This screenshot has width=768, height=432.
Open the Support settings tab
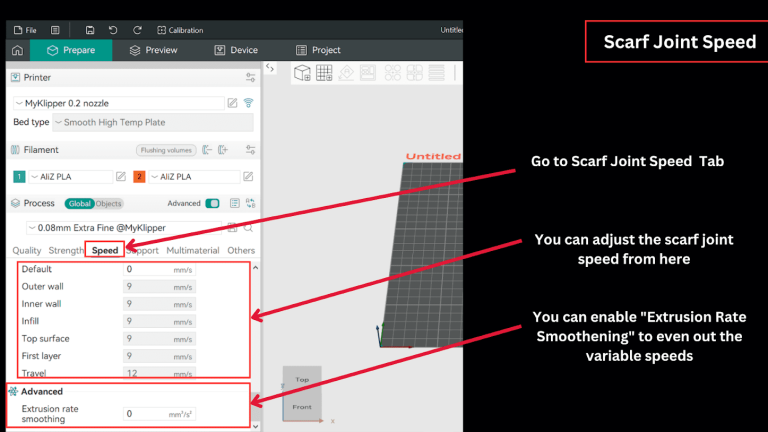143,250
